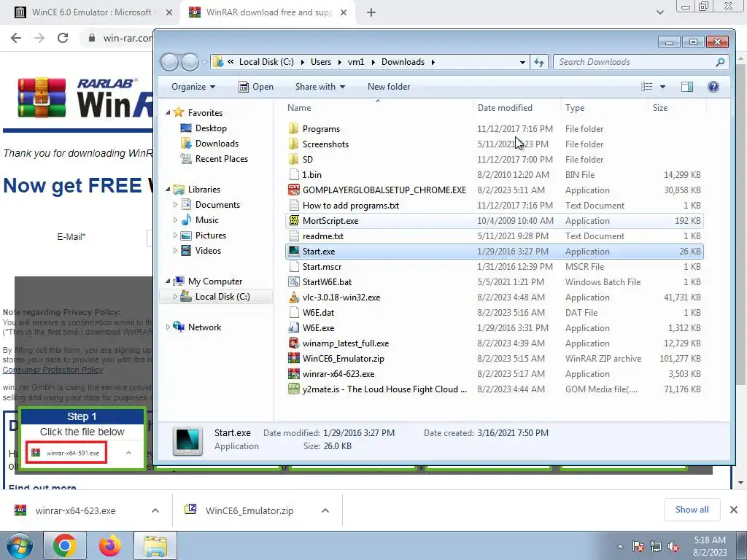747x560 pixels.
Task: Click the taskbar clock showing 5:18 AM
Action: click(710, 546)
